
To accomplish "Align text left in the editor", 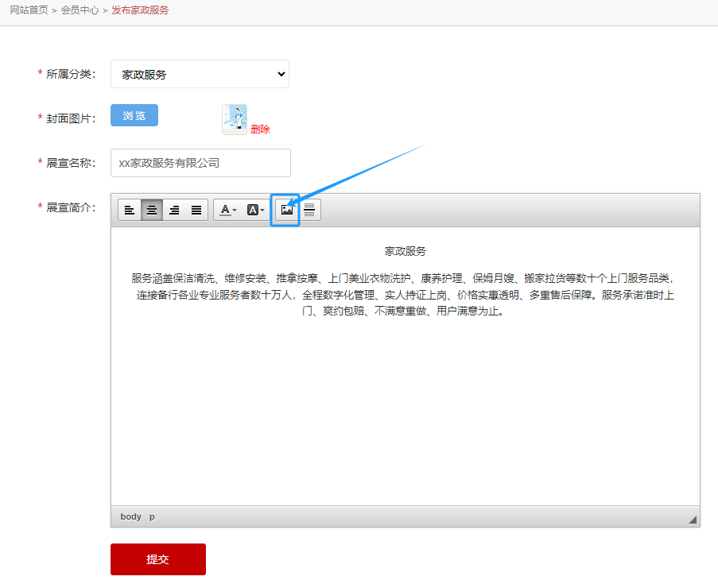I will [130, 210].
